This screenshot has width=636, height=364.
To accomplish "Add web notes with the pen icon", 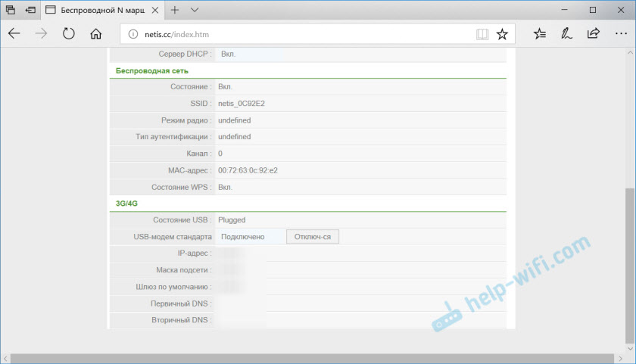I will 566,34.
